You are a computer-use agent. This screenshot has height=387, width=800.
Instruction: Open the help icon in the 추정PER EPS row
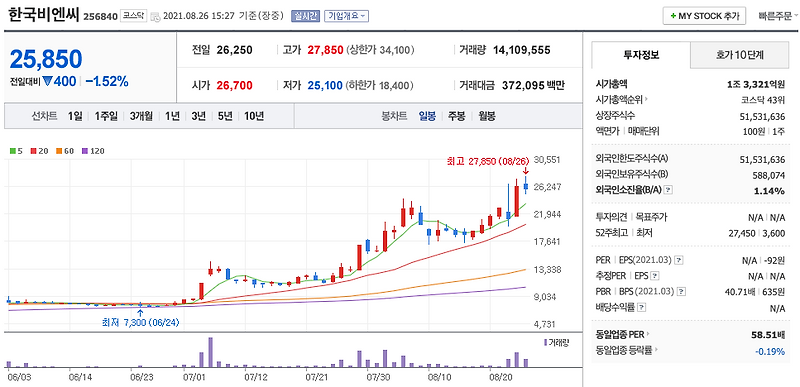[655, 276]
